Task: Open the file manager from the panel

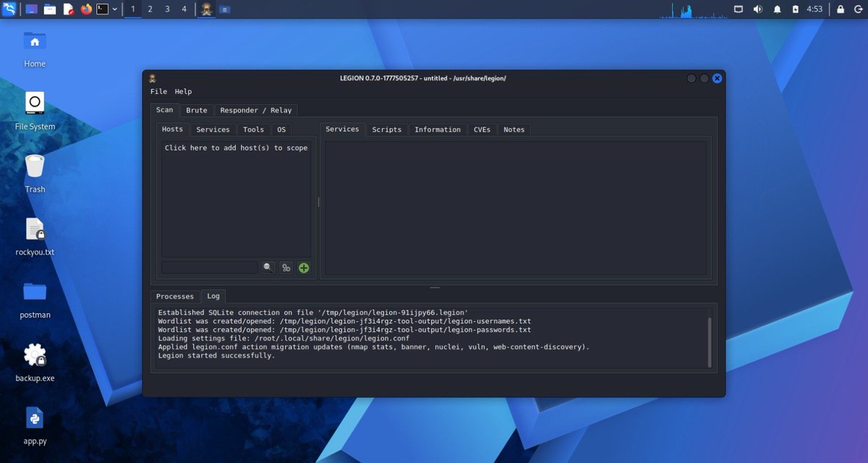Action: tap(50, 9)
